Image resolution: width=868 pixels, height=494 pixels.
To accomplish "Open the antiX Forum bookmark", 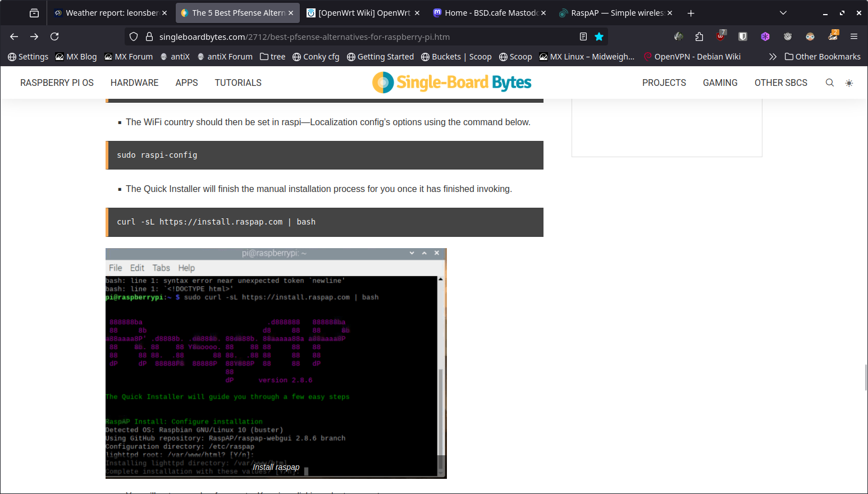I will pyautogui.click(x=224, y=57).
